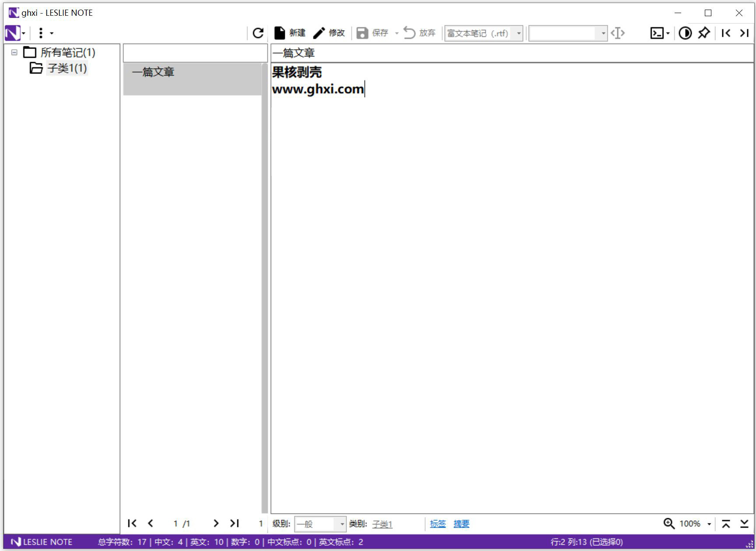Image resolution: width=756 pixels, height=551 pixels.
Task: Click the refresh icon to reload notes
Action: 258,32
